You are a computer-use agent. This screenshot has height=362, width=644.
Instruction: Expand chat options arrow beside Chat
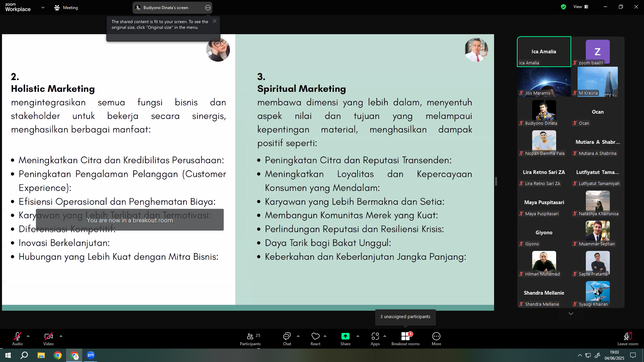point(298,336)
